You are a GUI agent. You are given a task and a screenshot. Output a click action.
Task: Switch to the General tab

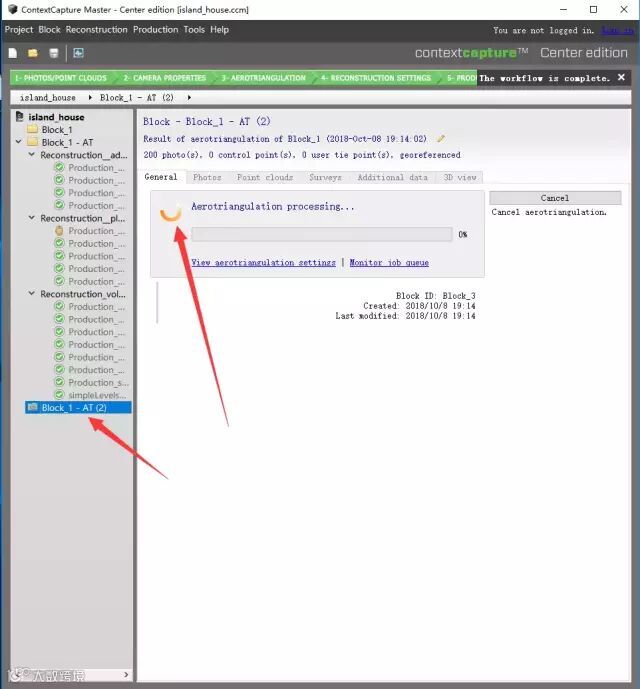click(161, 177)
